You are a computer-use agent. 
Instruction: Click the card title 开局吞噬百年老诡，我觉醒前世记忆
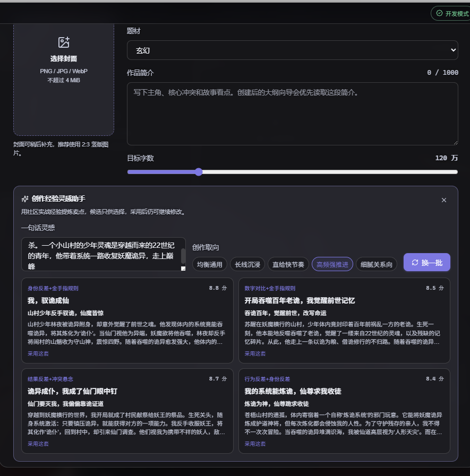300,300
